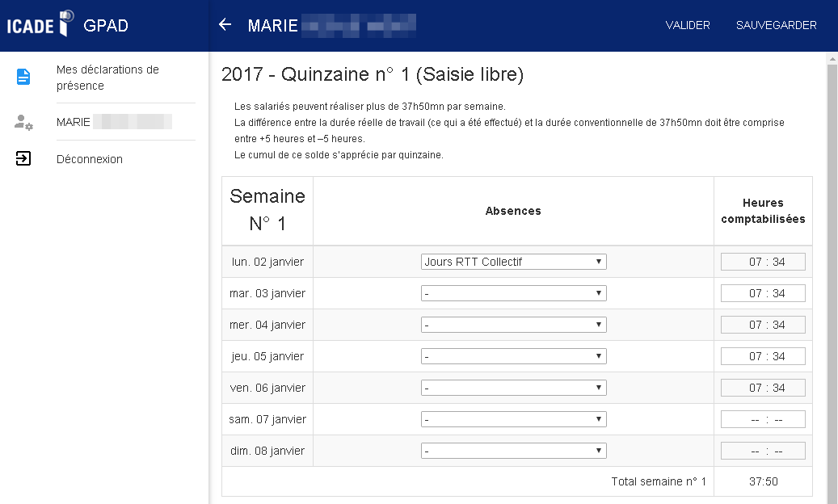The height and width of the screenshot is (504, 838).
Task: Click the back arrow icon in header
Action: [225, 25]
